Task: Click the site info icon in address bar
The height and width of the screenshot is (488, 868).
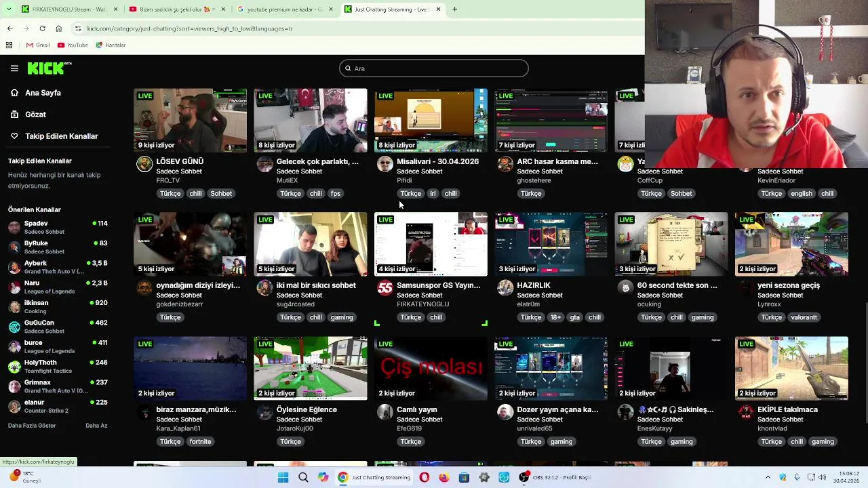Action: 78,28
